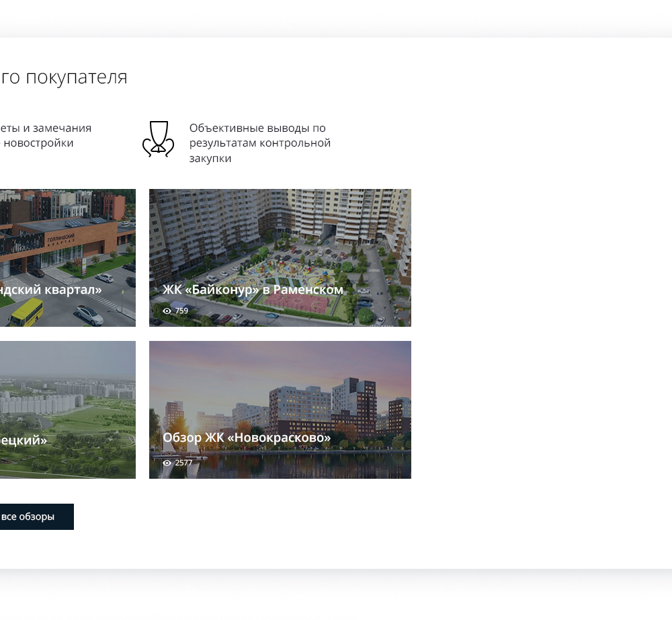Click the "покупателя" section heading
The height and width of the screenshot is (620, 672).
coord(64,77)
